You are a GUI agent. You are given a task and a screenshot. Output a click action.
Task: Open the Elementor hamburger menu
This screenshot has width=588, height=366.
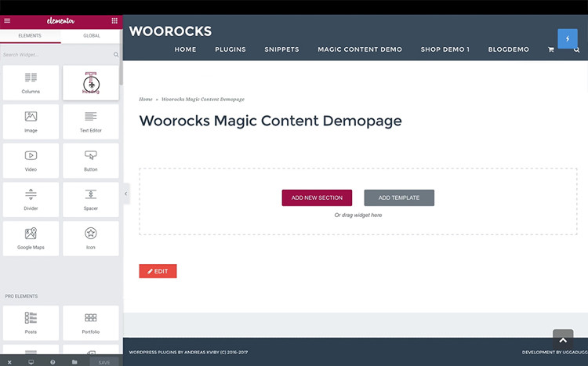pos(7,21)
